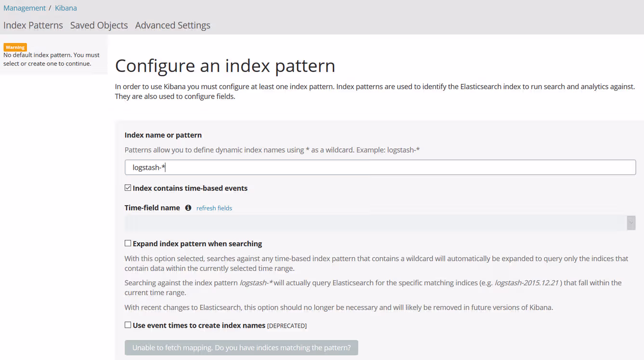Click the logstash-2015.12.21 example text
Screen dimensions: 644x360
(526, 282)
